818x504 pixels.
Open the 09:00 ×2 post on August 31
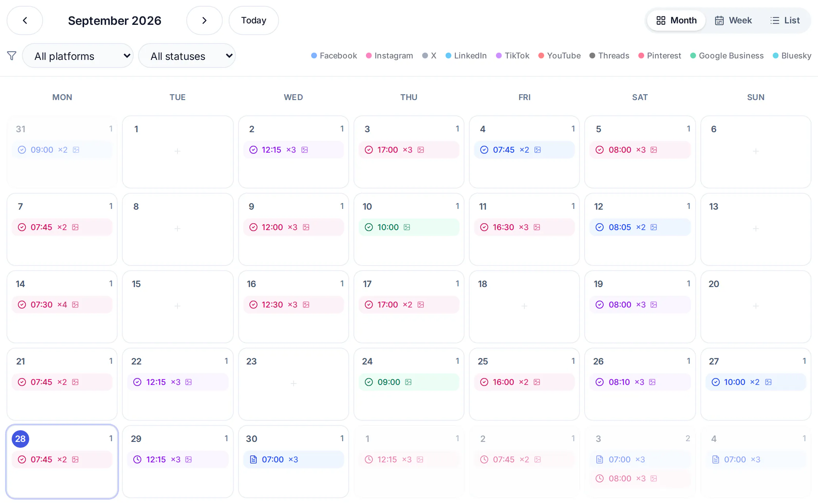pos(62,150)
